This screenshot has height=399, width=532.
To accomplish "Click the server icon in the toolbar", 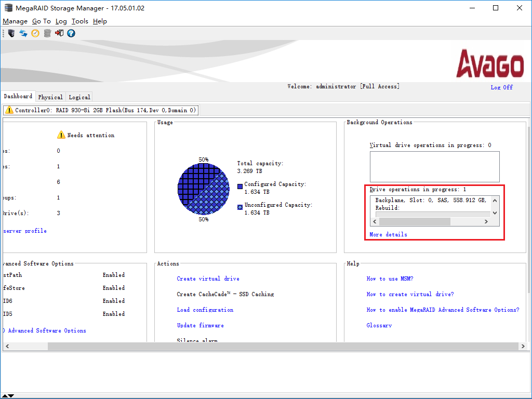I will pos(11,33).
